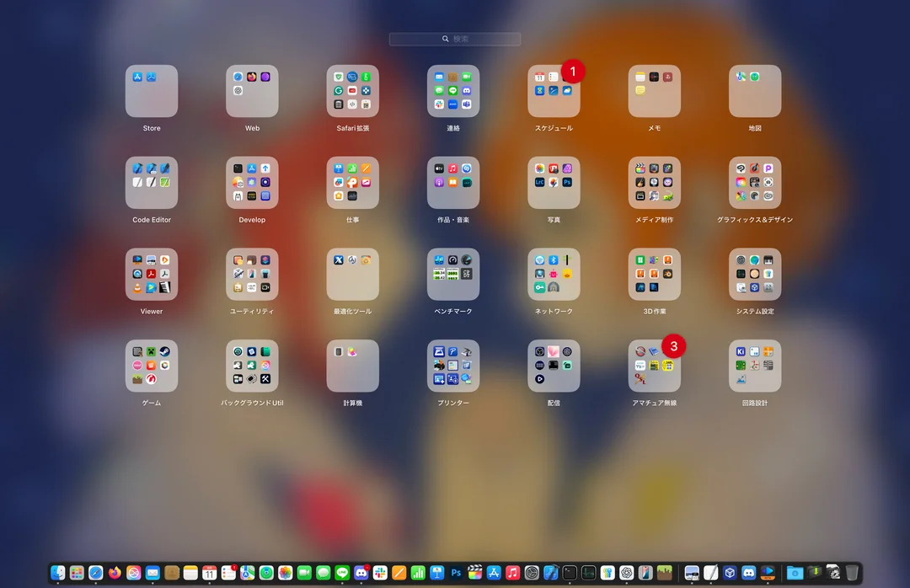Open the Web folder

252,91
